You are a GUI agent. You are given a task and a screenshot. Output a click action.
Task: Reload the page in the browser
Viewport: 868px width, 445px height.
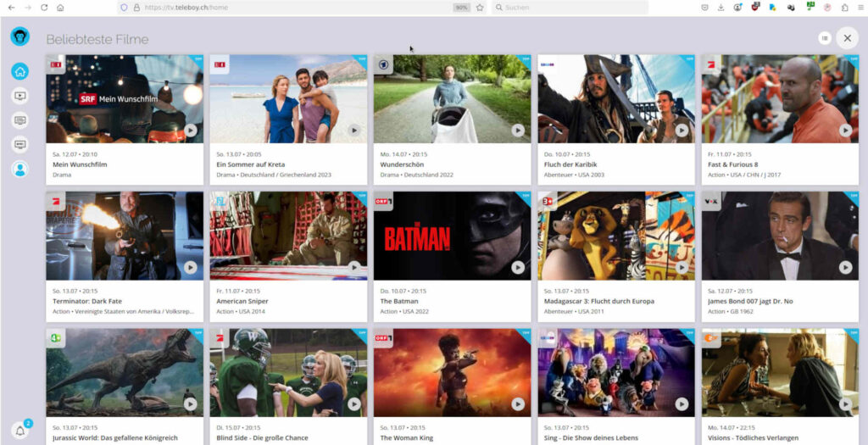(x=44, y=7)
